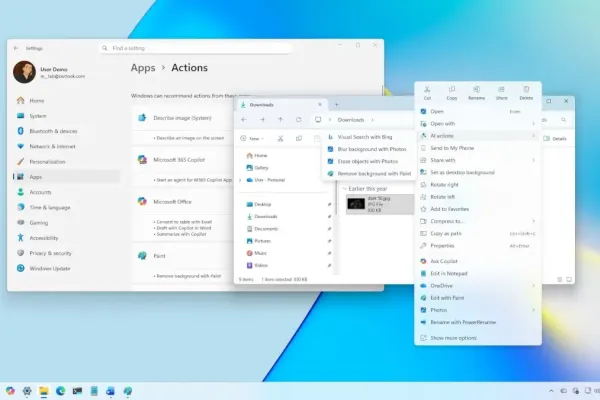Open Bluetooth & devices settings
The height and width of the screenshot is (400, 600).
click(x=66, y=131)
